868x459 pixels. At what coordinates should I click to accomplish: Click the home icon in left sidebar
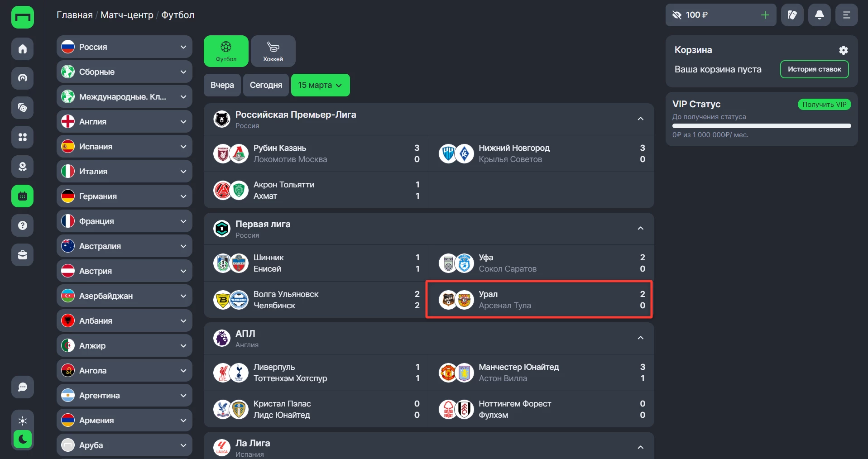23,49
